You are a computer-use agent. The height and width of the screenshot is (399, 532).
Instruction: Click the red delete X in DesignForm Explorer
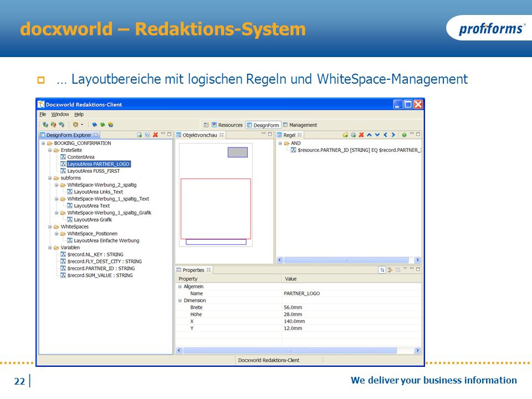click(x=155, y=135)
